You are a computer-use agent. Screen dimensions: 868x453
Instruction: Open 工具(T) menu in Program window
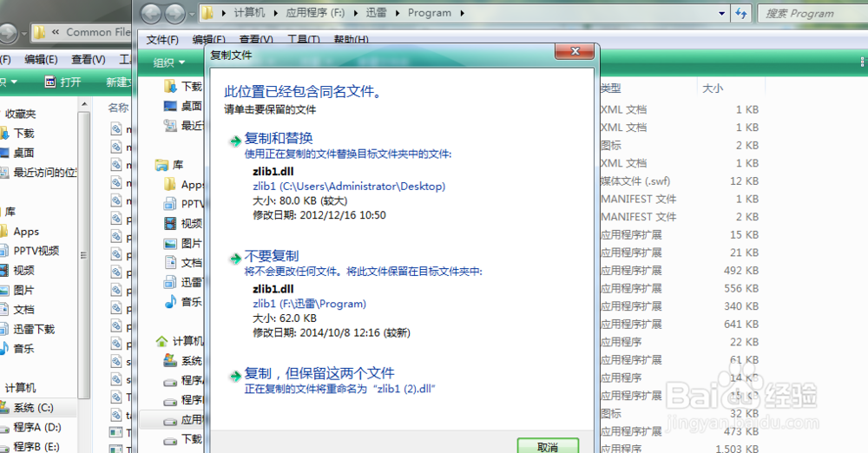[303, 40]
